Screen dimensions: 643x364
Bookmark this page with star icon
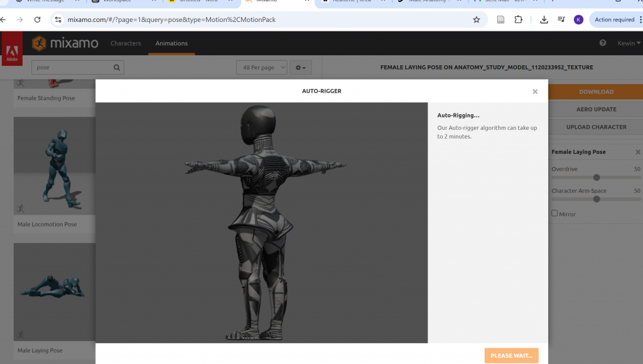click(477, 19)
